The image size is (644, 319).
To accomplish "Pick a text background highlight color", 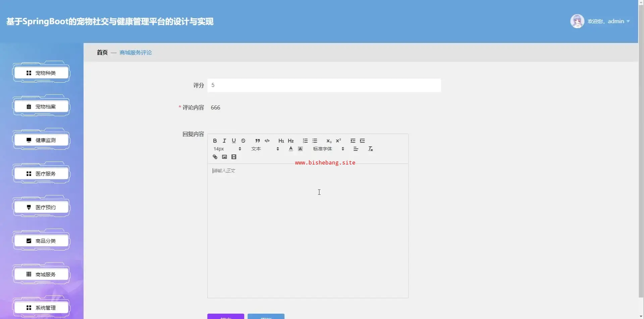I will [300, 149].
